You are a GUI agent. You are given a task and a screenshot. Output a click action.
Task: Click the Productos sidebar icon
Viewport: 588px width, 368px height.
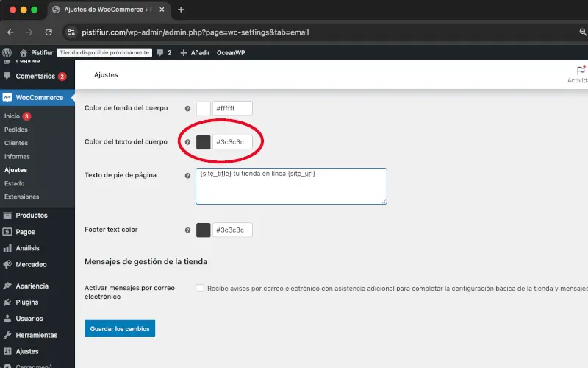7,216
